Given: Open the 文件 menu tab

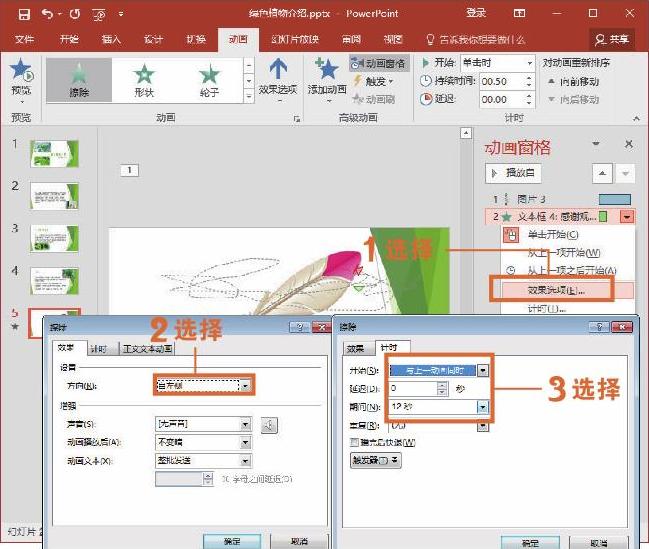Looking at the screenshot, I should 24,39.
